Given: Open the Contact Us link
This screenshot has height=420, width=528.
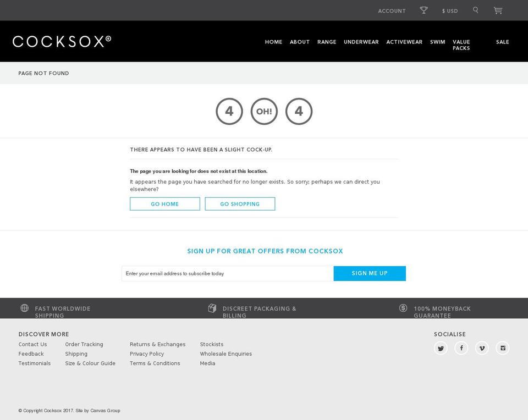Looking at the screenshot, I should (32, 344).
